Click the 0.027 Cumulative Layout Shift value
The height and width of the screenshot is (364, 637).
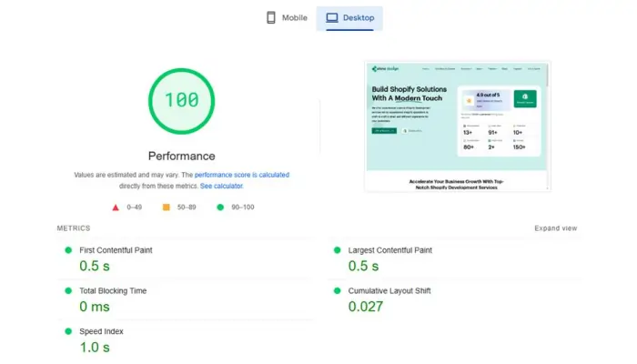[x=366, y=307]
